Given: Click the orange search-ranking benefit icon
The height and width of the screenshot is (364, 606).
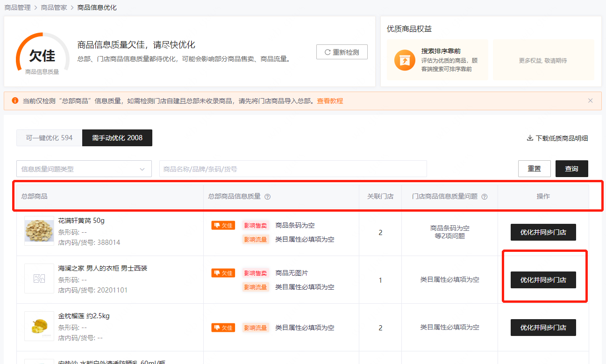Looking at the screenshot, I should 405,60.
